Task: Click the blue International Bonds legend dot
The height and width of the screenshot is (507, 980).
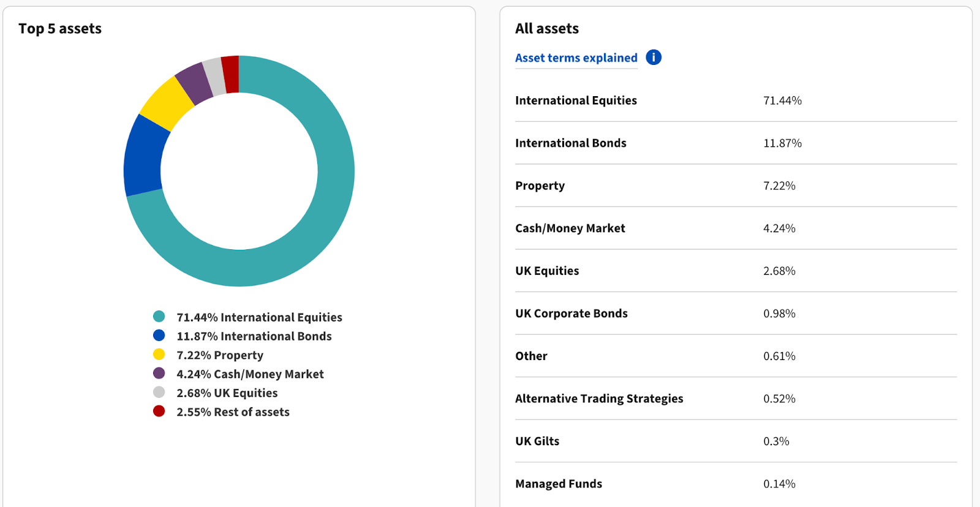Action: click(159, 336)
